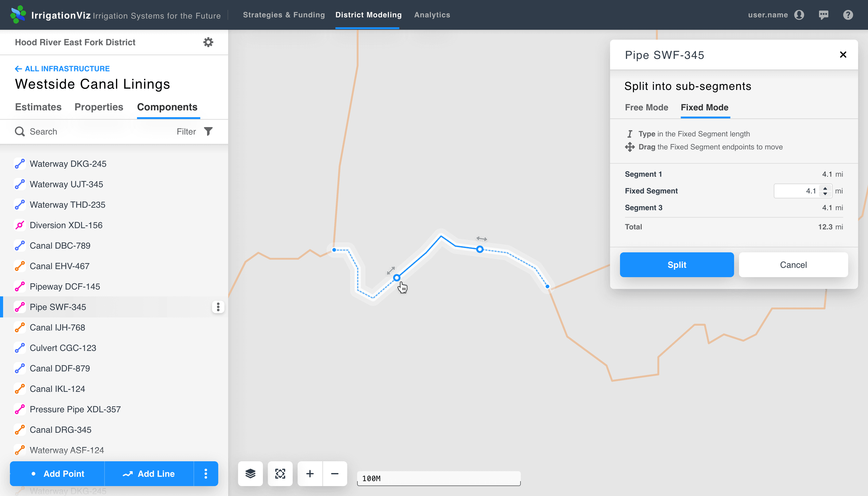Screen dimensions: 868x496
Task: Select Pipe SWF-345 in list
Action: coord(114,307)
